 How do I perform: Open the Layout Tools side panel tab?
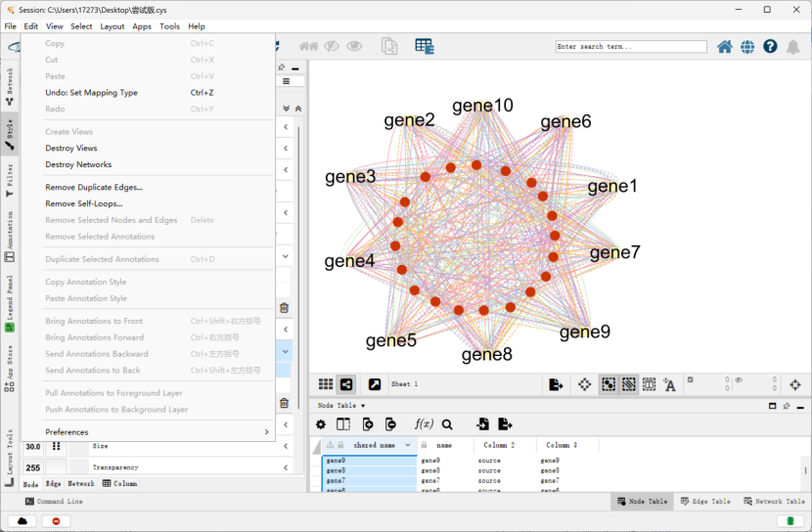coord(10,458)
